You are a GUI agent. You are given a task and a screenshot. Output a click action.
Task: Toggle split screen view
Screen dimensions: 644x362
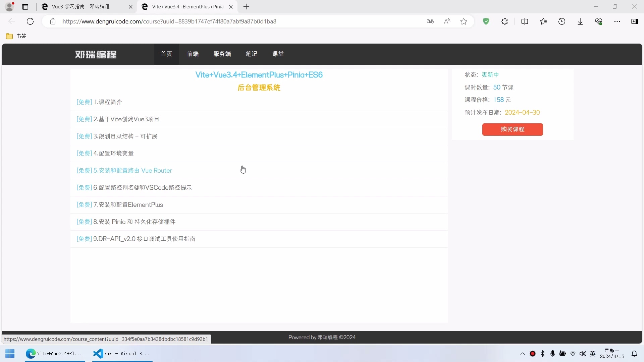[x=525, y=21]
